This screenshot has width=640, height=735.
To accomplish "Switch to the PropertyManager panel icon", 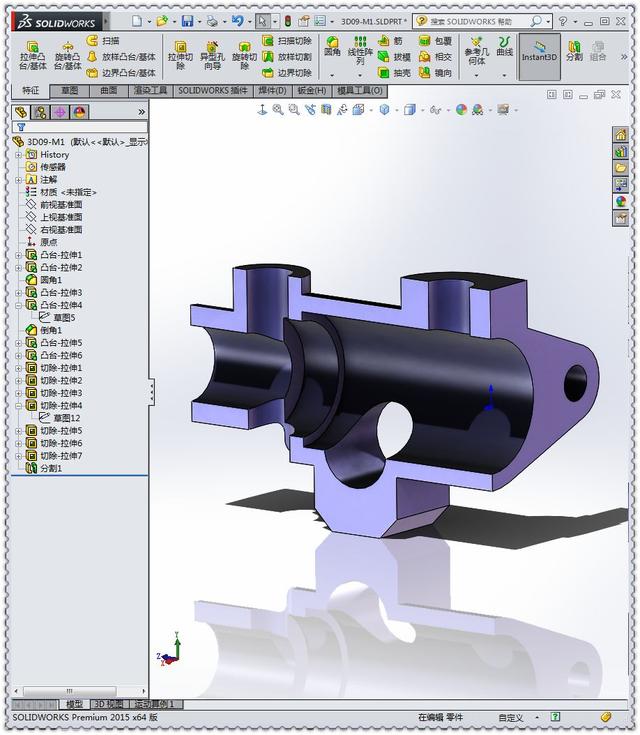I will coord(40,112).
